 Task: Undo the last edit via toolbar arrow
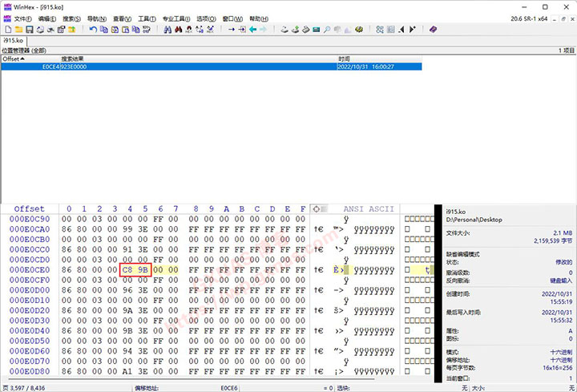pyautogui.click(x=93, y=30)
